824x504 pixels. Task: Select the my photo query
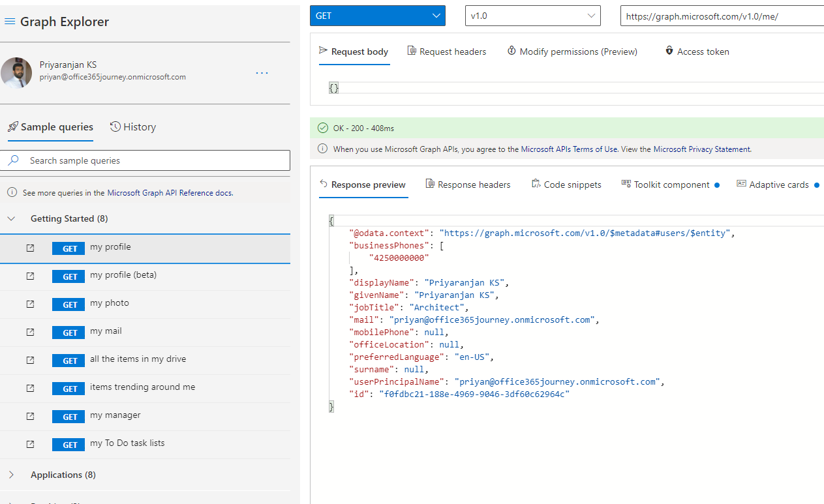pos(145,304)
